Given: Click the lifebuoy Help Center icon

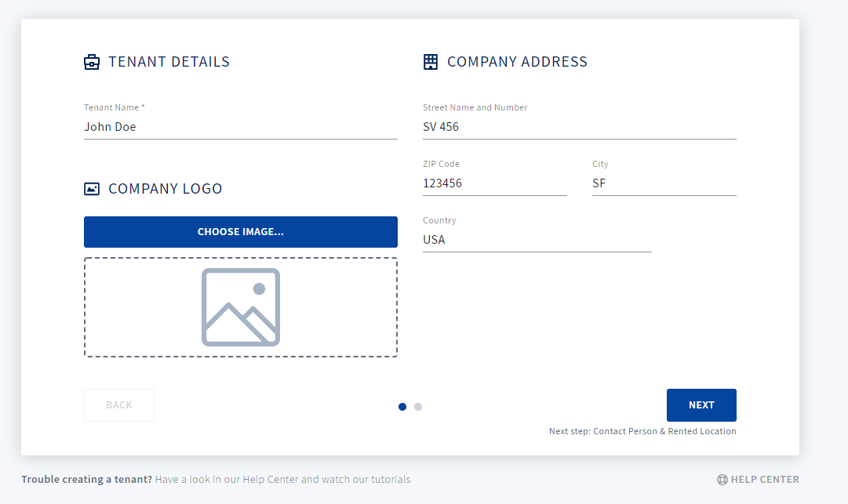Looking at the screenshot, I should tap(722, 480).
